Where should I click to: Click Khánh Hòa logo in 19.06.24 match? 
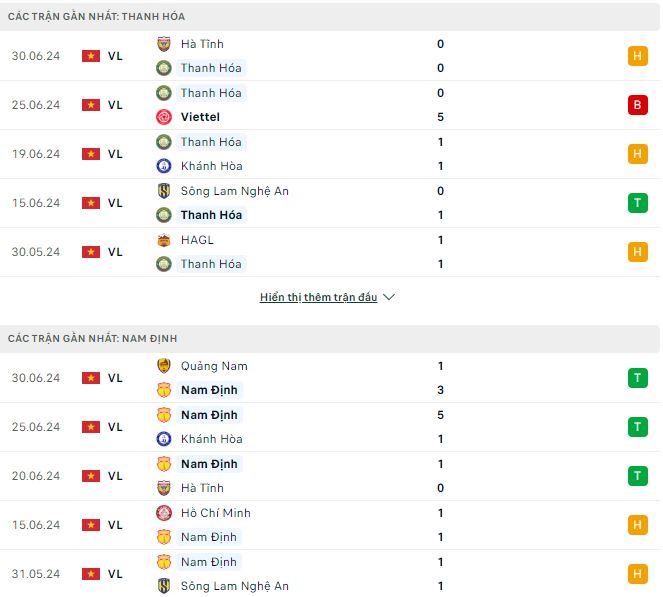tap(164, 166)
